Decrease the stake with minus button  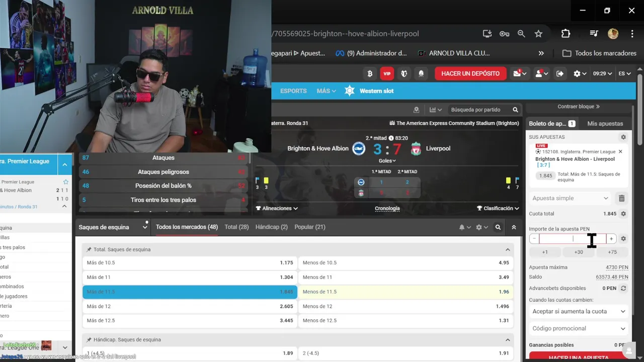[x=534, y=239]
